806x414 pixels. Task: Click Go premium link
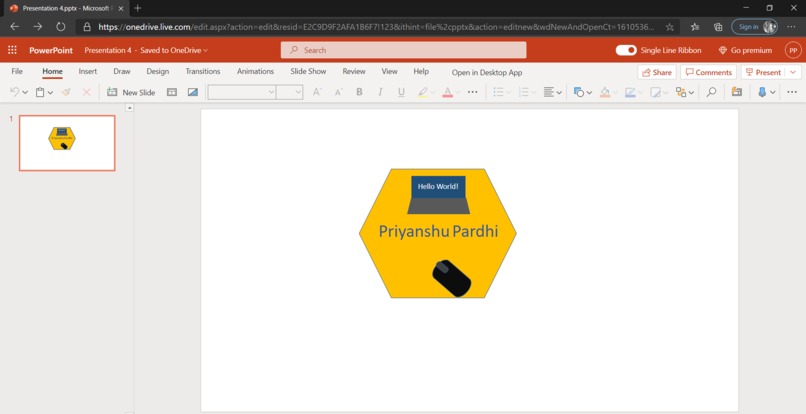click(745, 50)
